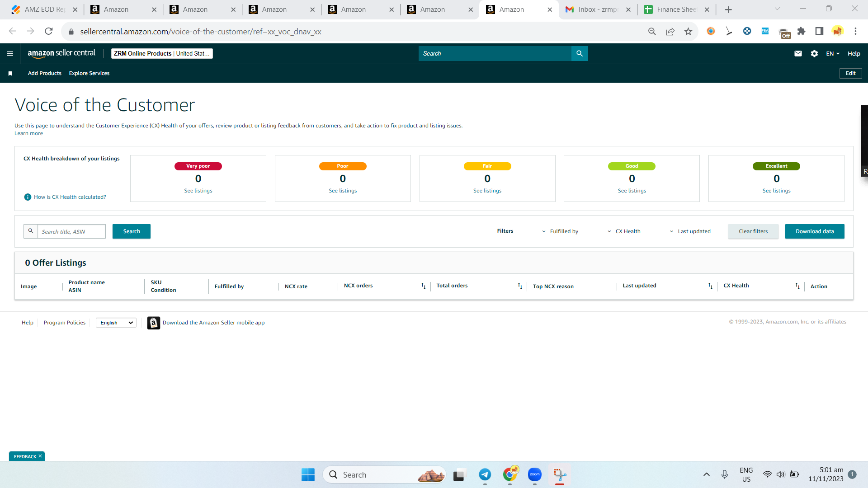Open Download the Amazon Seller mobile app

[x=213, y=323]
